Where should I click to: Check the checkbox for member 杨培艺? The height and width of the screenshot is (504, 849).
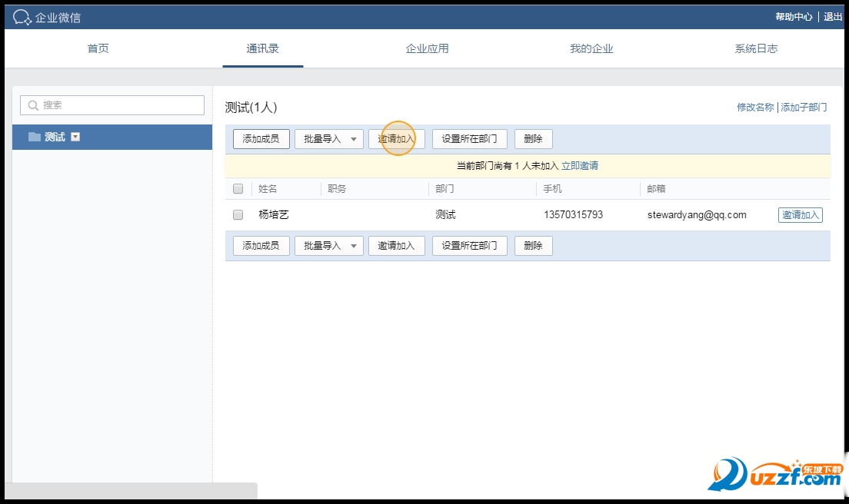pos(238,214)
